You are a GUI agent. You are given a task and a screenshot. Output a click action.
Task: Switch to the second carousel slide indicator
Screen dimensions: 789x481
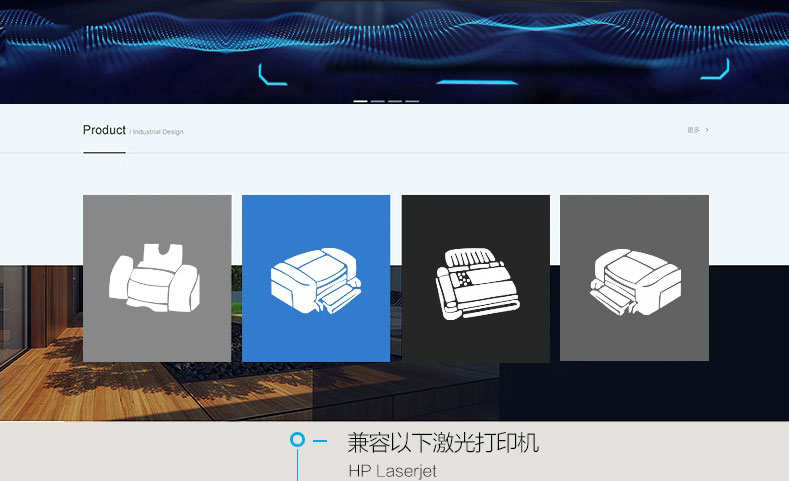point(378,101)
